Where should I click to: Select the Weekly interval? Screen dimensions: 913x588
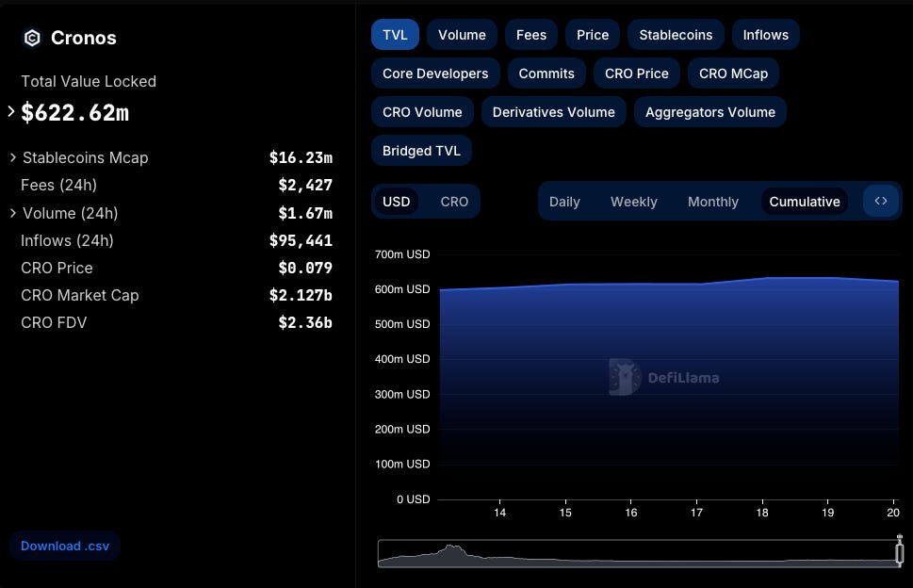coord(633,202)
